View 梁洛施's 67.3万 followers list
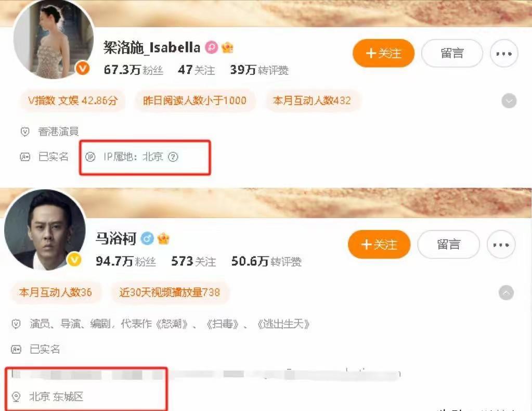Screen dimensions: 532x411 click(133, 70)
